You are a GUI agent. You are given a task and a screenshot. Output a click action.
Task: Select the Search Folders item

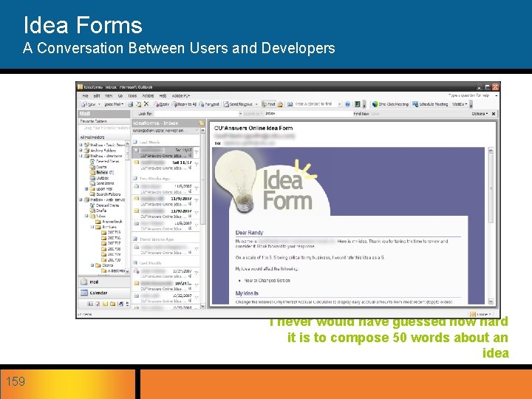coord(105,194)
